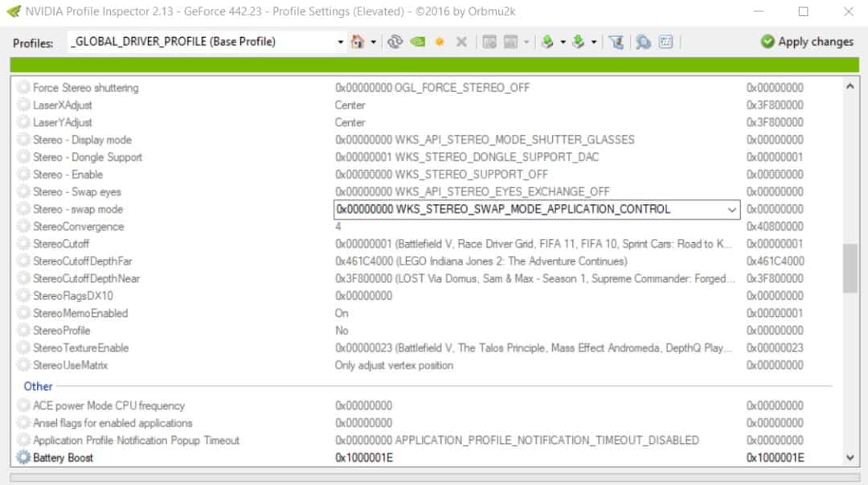Open the Export profiles dropdown arrow
The height and width of the screenshot is (485, 868).
pyautogui.click(x=563, y=42)
